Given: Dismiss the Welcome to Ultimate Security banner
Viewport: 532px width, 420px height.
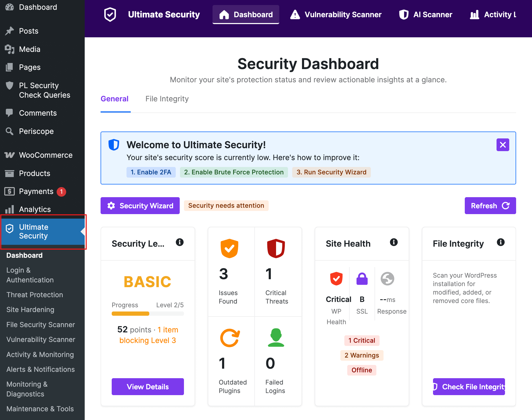Looking at the screenshot, I should [x=503, y=145].
